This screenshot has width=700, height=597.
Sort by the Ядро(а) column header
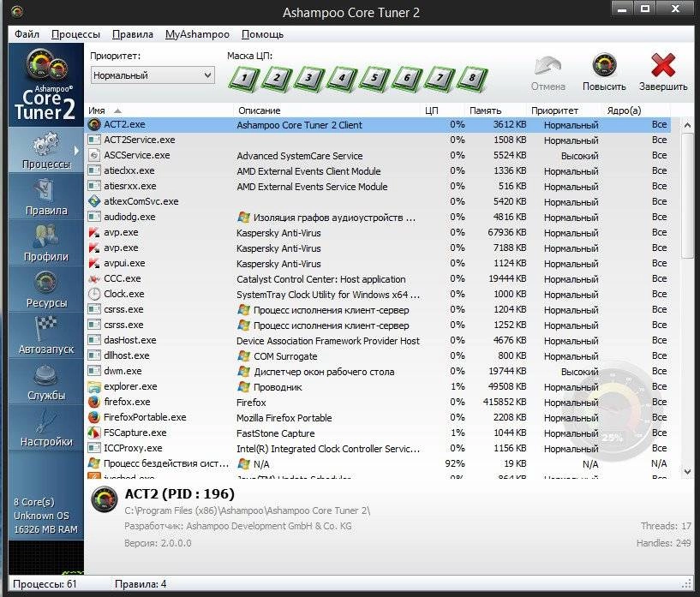[x=636, y=110]
